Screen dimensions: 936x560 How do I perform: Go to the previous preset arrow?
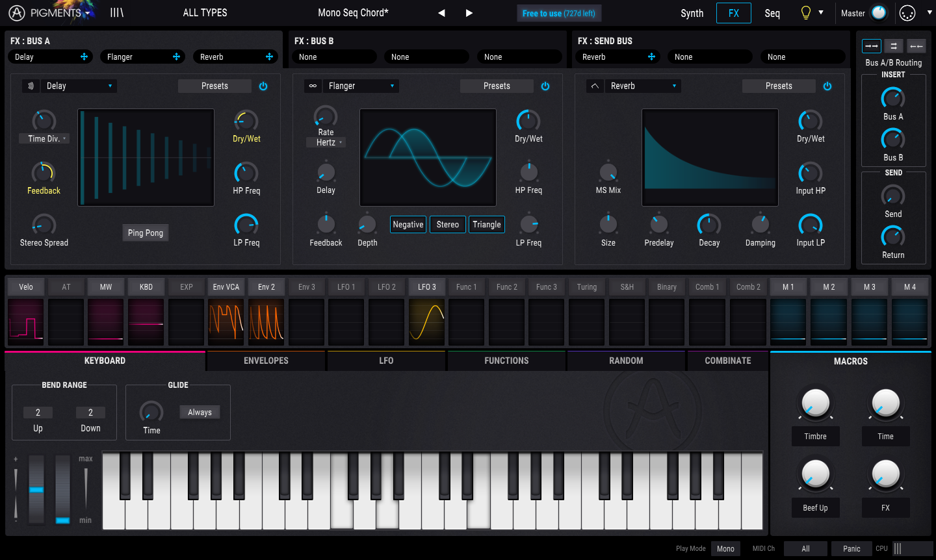pos(441,13)
